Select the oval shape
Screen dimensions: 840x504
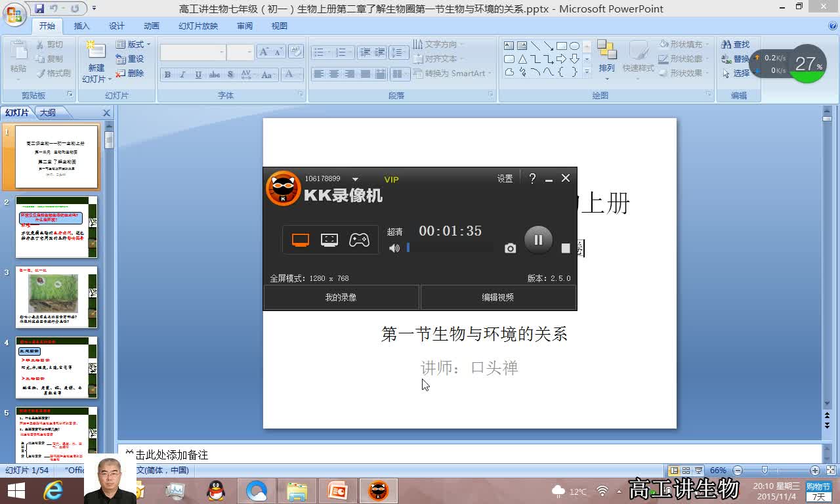574,46
